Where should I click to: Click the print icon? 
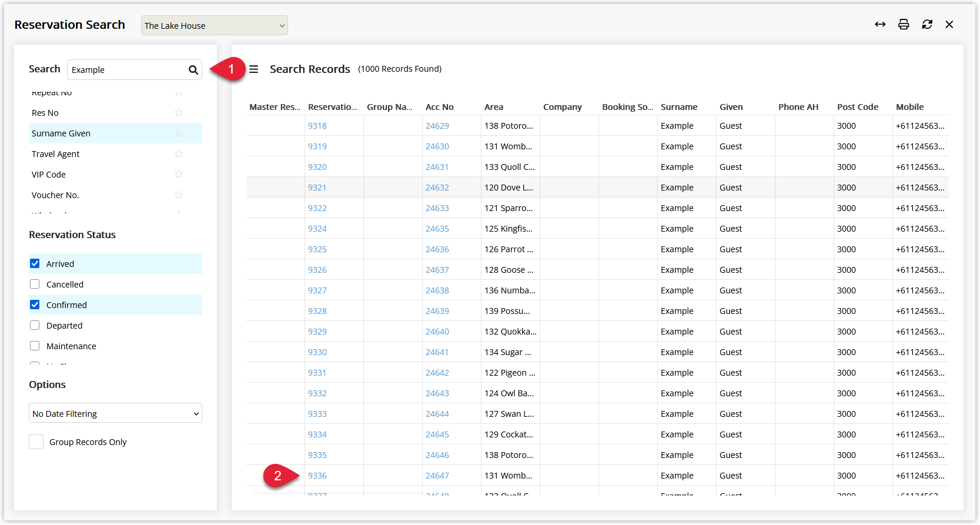pos(904,24)
